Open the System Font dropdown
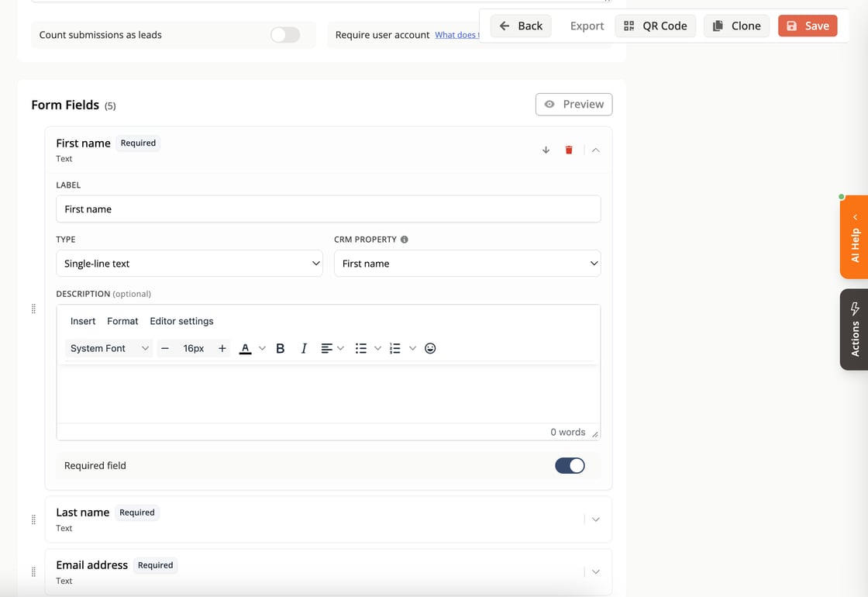The height and width of the screenshot is (597, 868). 109,348
